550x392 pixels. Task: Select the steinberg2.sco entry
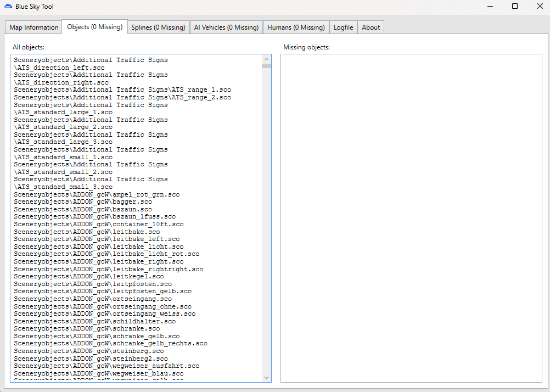pos(91,359)
